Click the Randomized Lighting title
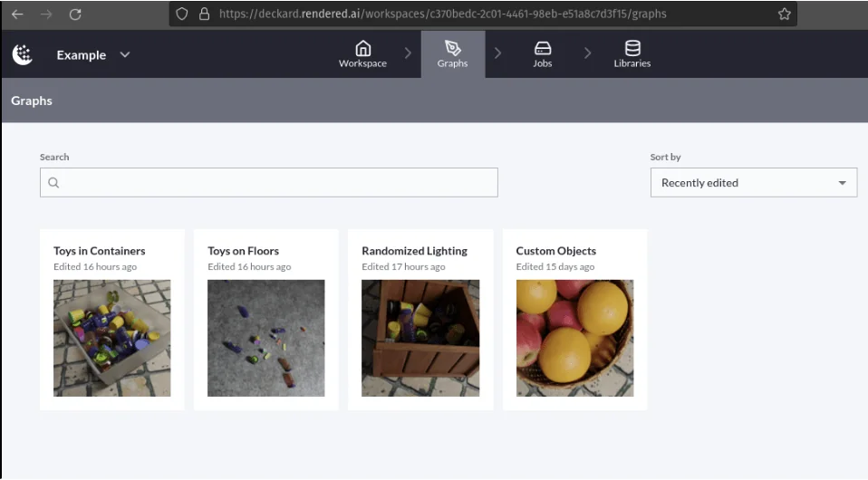The height and width of the screenshot is (480, 868). (414, 251)
